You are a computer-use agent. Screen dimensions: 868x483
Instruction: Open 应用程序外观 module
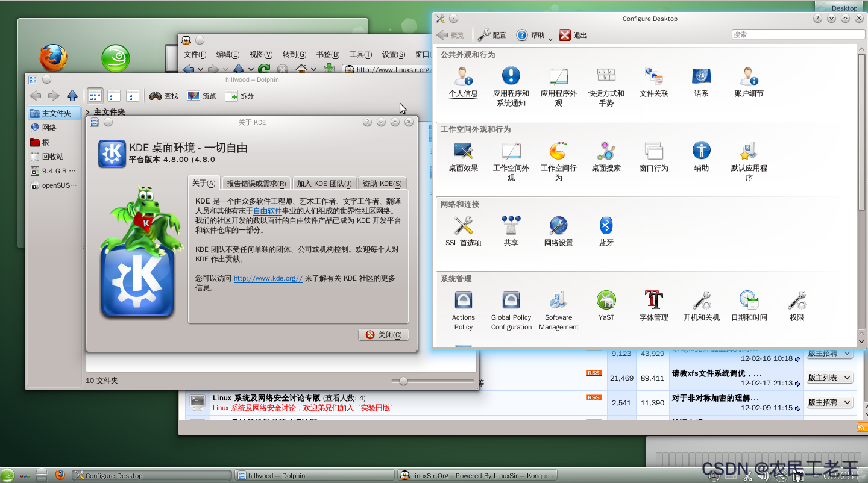[559, 87]
